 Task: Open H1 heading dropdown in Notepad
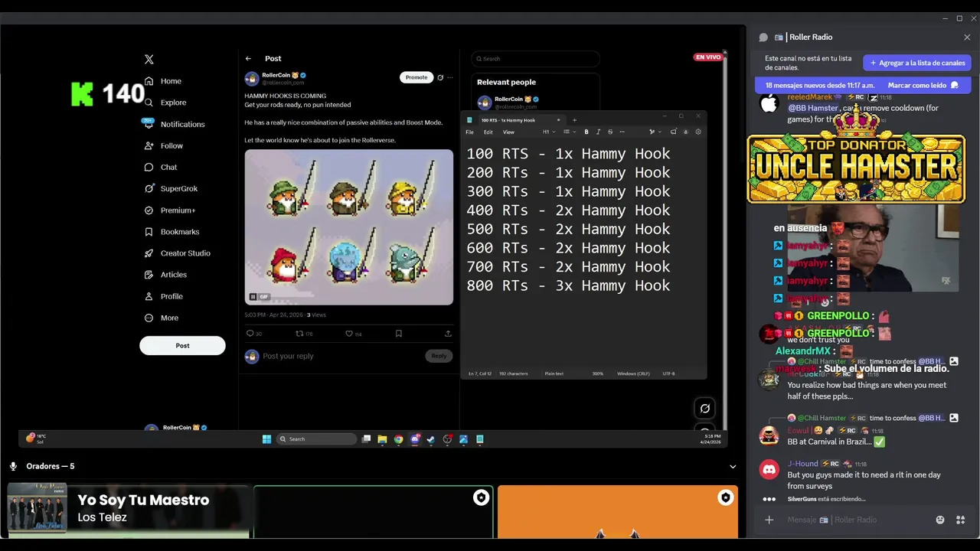549,132
